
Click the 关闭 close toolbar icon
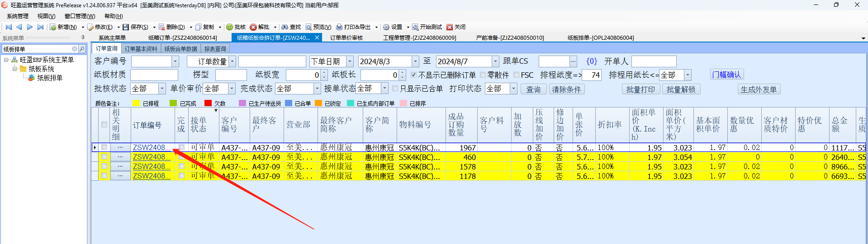point(450,27)
